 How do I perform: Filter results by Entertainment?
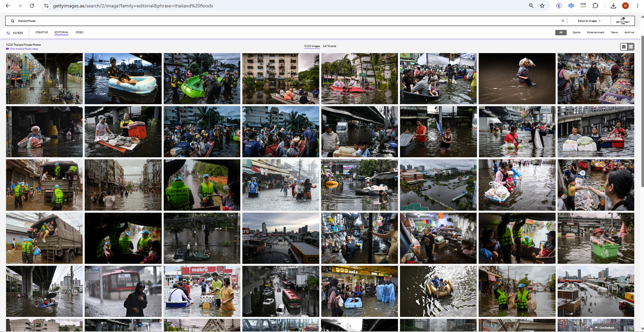596,32
